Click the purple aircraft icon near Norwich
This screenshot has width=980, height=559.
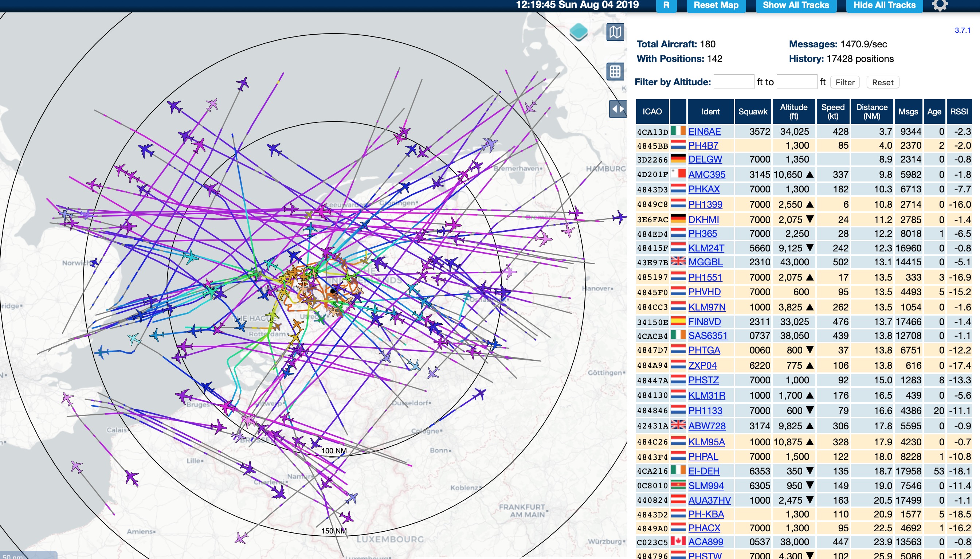coord(94,263)
